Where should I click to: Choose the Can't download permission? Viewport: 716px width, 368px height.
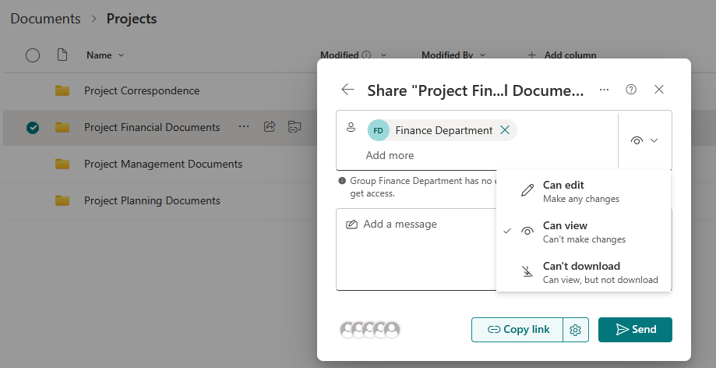coord(584,272)
